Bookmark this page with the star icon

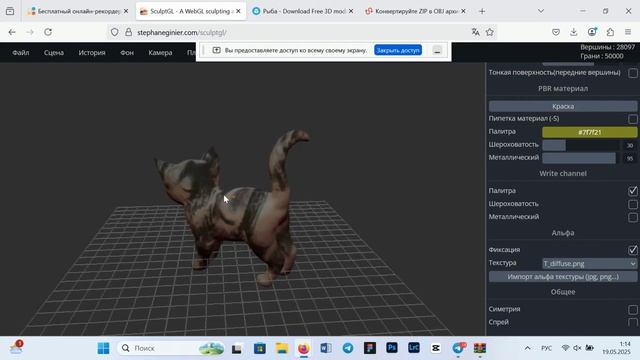point(490,32)
